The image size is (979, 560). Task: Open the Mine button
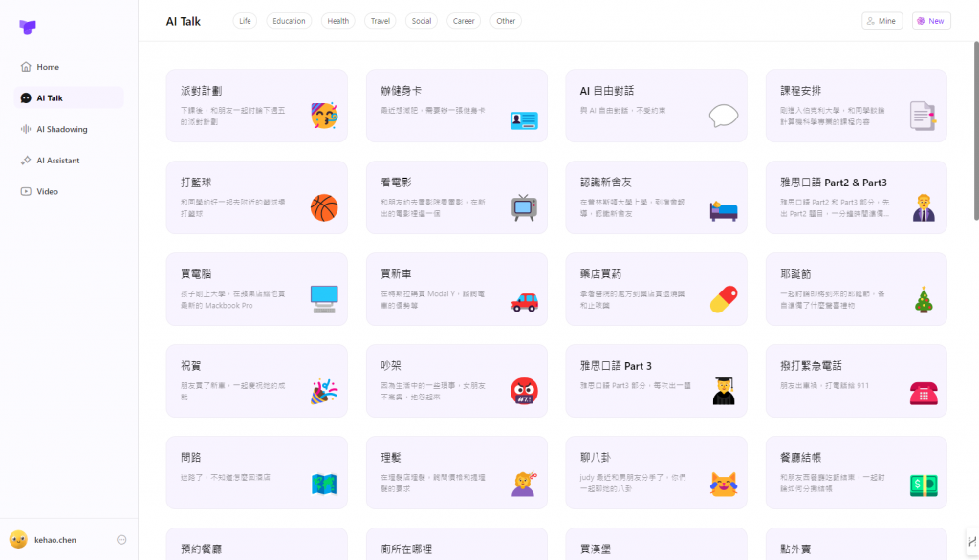pyautogui.click(x=881, y=21)
